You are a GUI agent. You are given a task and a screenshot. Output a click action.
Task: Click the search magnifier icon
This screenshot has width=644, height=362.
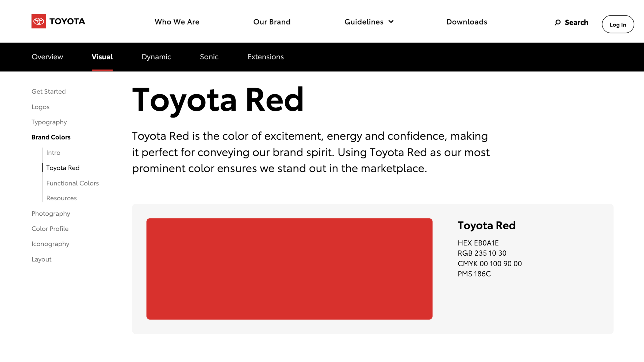point(557,22)
